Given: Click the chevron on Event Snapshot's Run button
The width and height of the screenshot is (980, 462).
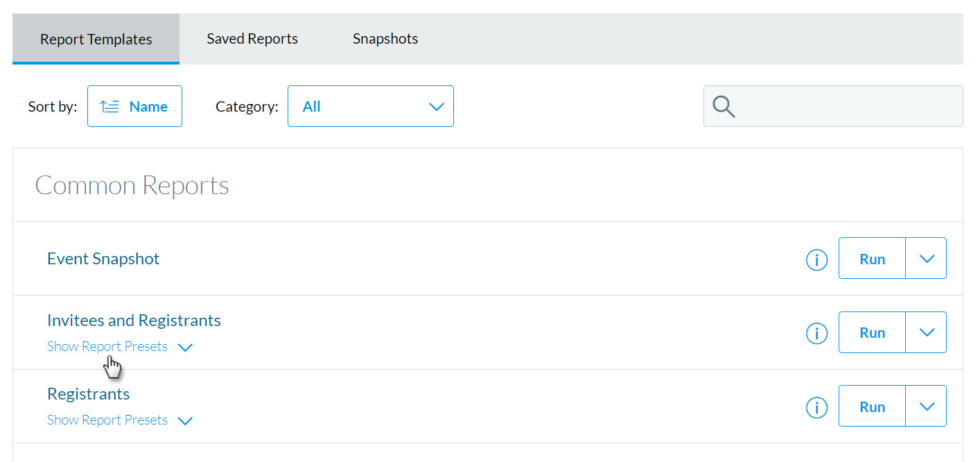Looking at the screenshot, I should click(927, 258).
